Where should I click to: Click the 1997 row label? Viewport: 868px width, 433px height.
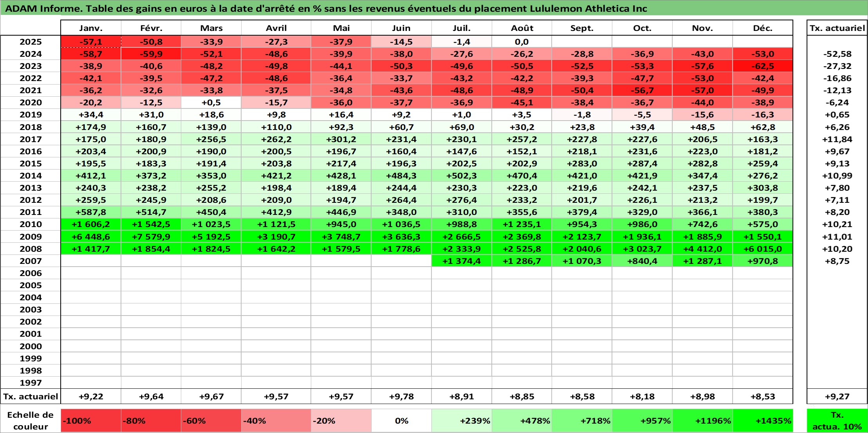[x=31, y=383]
